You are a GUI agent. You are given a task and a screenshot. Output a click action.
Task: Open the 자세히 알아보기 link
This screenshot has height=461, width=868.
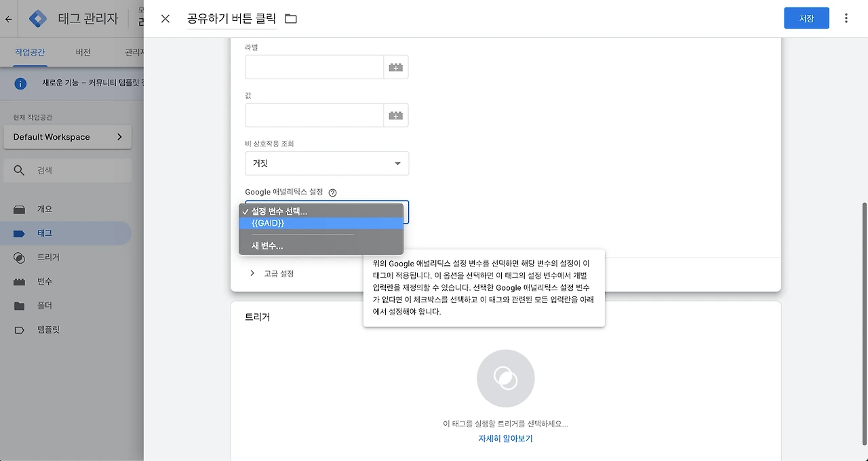(505, 439)
